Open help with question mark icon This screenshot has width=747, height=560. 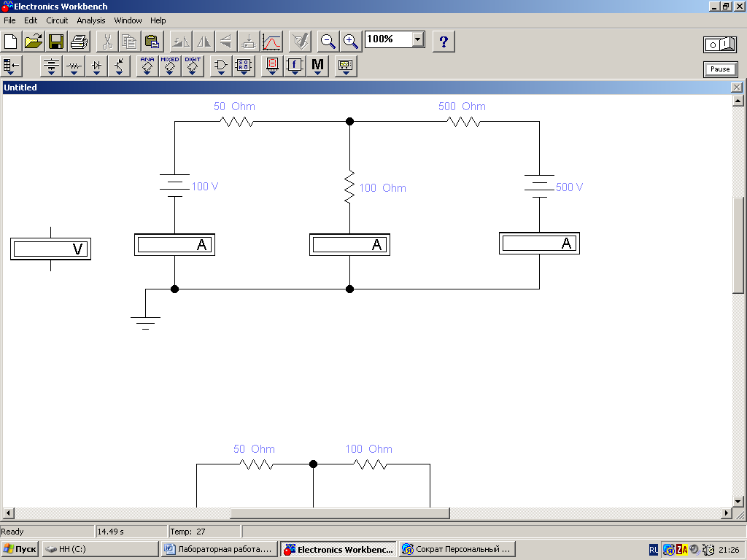pyautogui.click(x=444, y=42)
